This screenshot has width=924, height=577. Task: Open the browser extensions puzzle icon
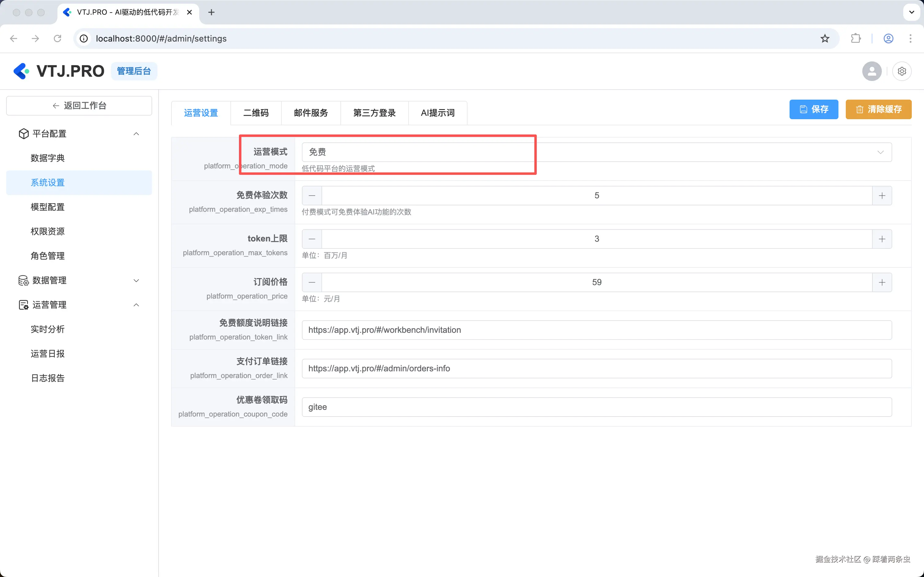tap(856, 39)
